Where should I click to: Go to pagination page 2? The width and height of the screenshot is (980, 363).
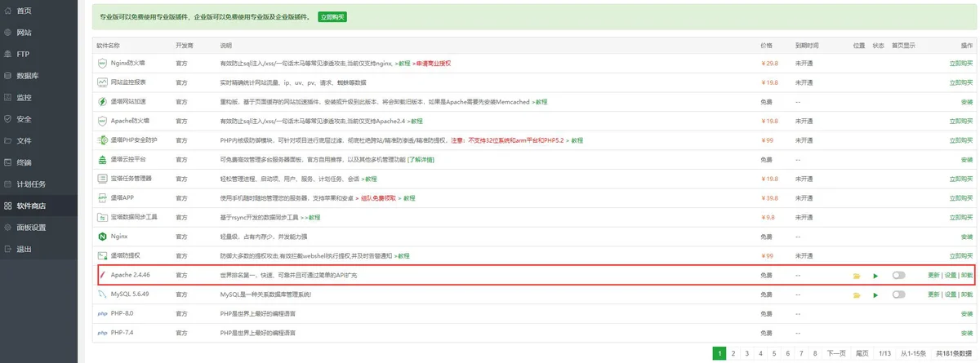[x=733, y=353]
